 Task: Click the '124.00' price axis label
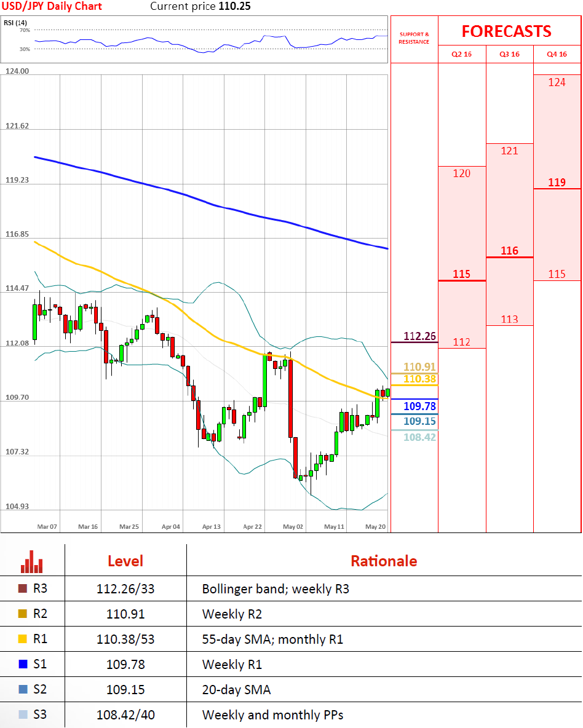[x=17, y=71]
